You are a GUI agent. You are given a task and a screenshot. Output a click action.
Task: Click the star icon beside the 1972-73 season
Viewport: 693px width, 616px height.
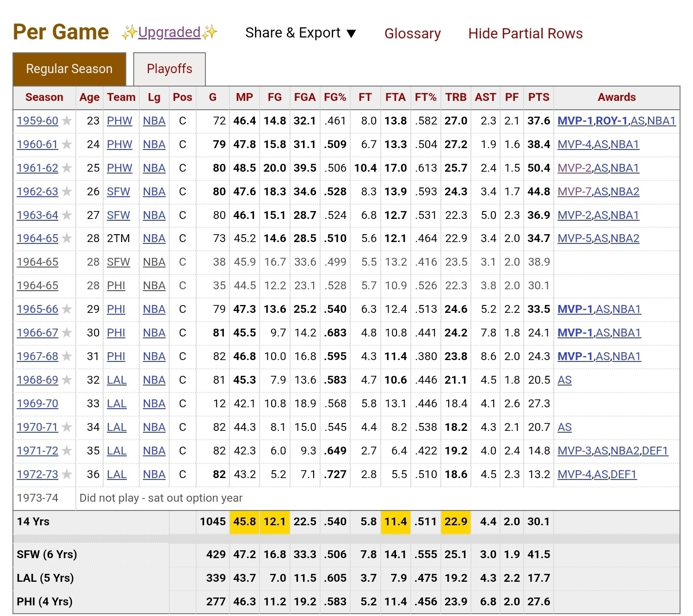(67, 474)
